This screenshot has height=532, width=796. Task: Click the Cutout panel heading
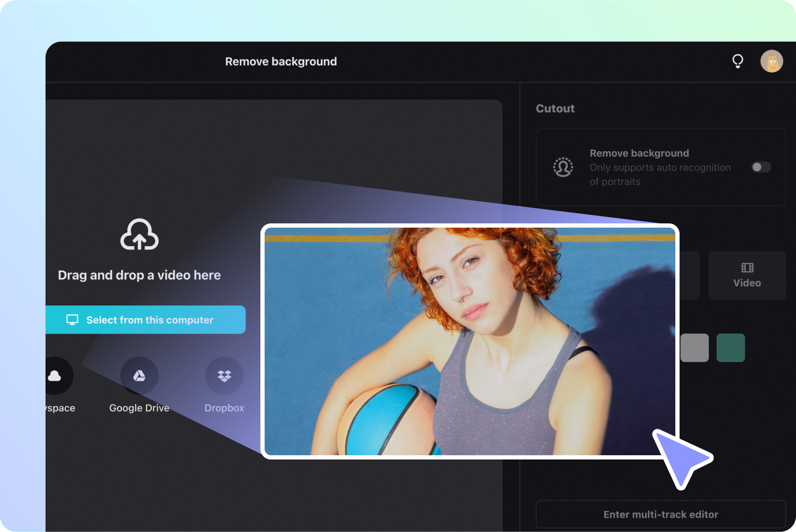555,109
